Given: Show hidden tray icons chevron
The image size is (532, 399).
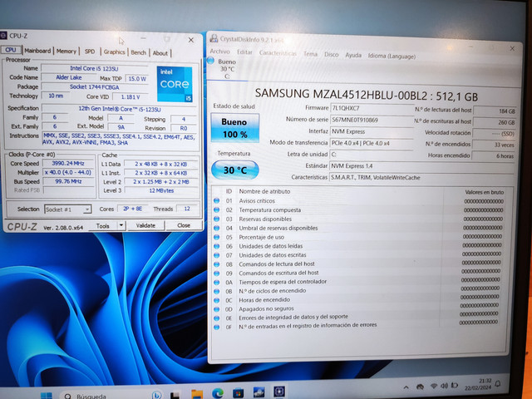Looking at the screenshot, I should coord(406,387).
